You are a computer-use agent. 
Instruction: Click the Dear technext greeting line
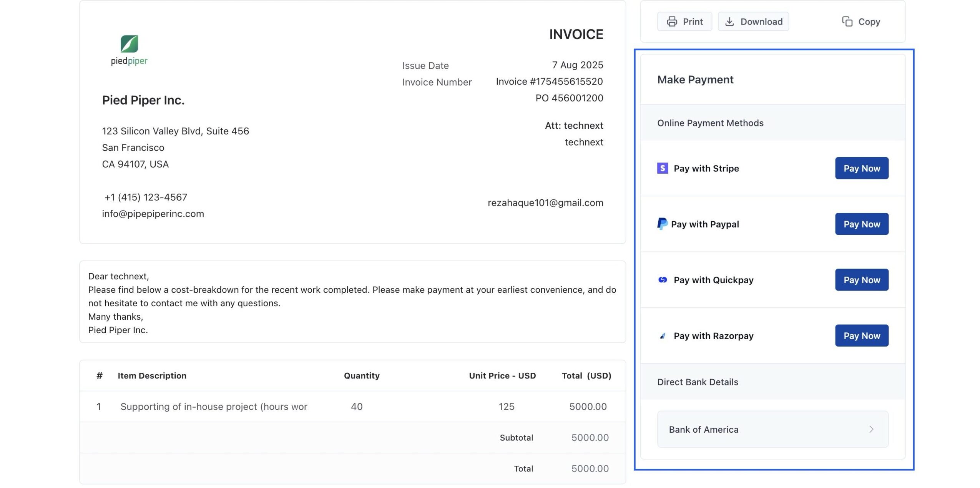click(118, 276)
